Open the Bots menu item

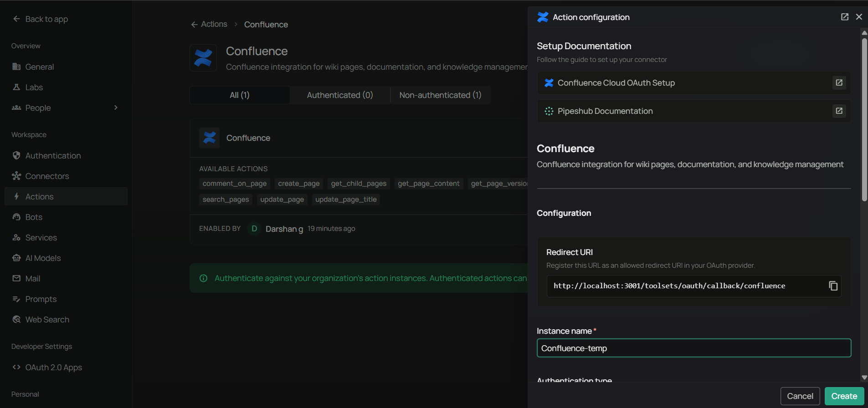coord(66,217)
